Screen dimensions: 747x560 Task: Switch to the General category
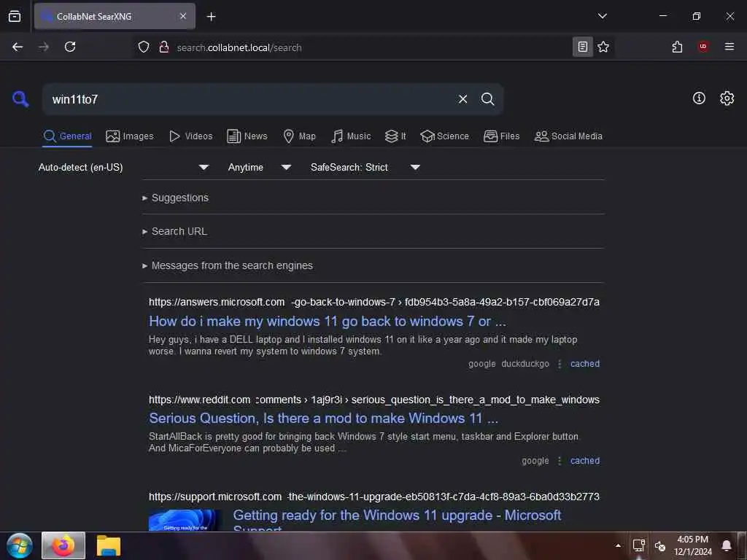(x=67, y=136)
